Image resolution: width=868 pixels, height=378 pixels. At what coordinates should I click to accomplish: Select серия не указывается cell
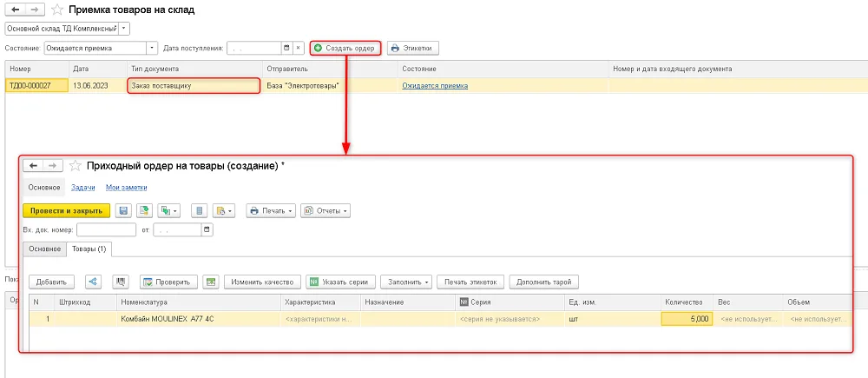pyautogui.click(x=510, y=319)
